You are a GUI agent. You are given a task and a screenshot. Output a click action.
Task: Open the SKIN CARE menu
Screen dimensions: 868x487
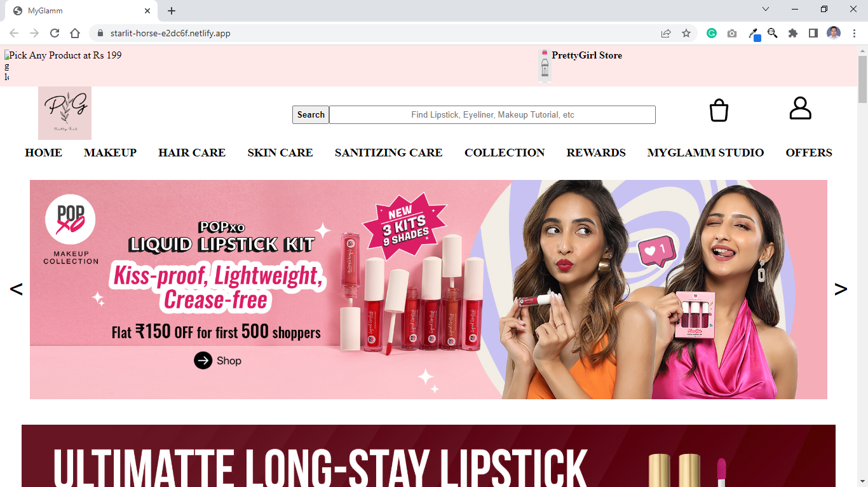(x=280, y=153)
